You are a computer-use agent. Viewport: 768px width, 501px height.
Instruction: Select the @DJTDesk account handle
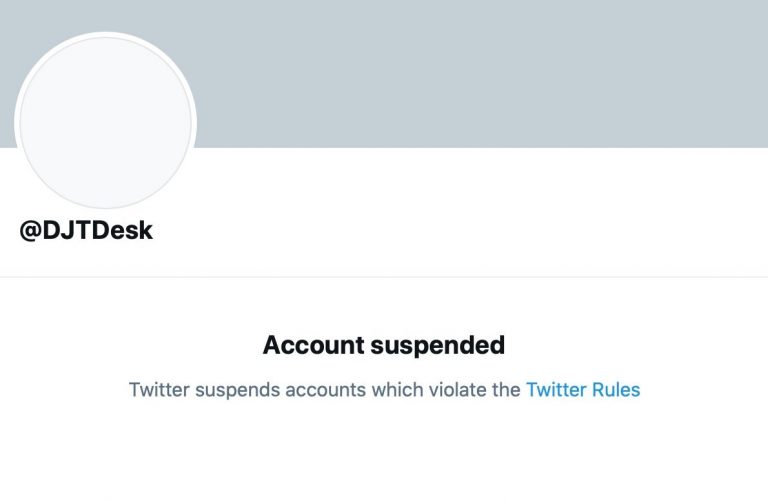tap(86, 231)
